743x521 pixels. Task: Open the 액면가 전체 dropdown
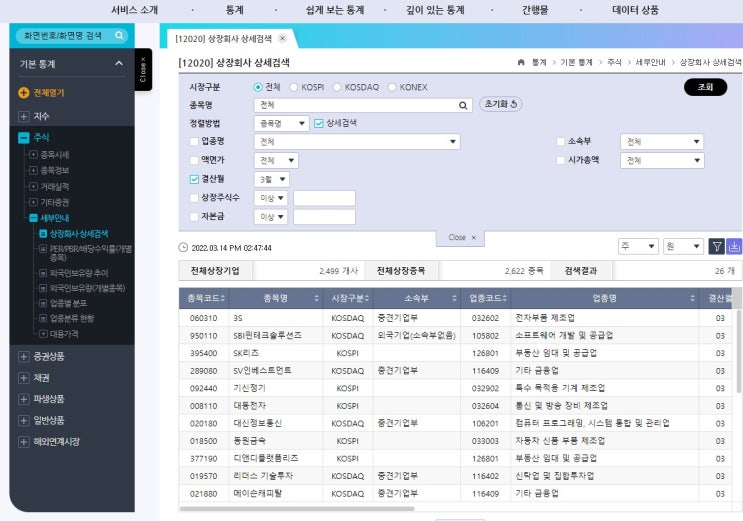276,161
